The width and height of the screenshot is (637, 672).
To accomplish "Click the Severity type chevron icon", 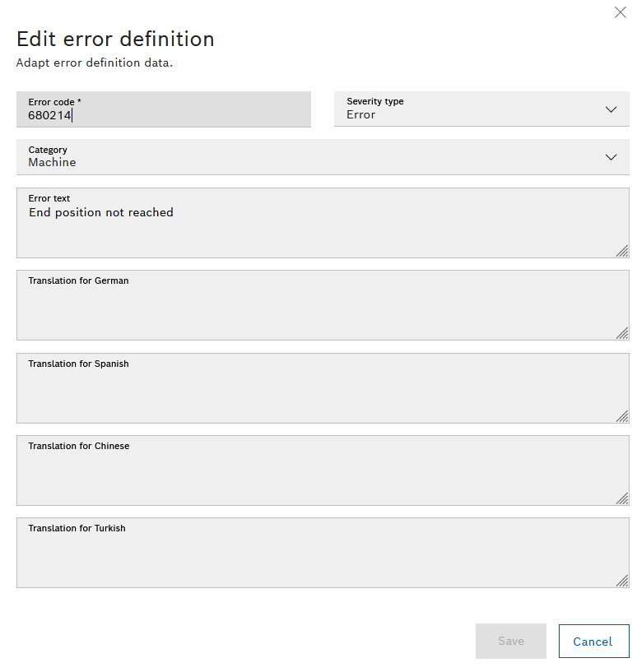I will [x=611, y=109].
